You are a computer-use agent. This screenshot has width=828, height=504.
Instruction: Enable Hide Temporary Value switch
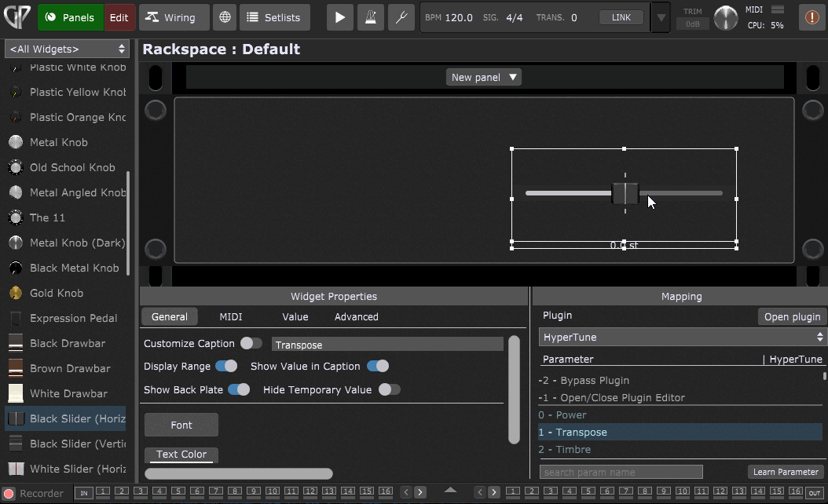[x=389, y=389]
